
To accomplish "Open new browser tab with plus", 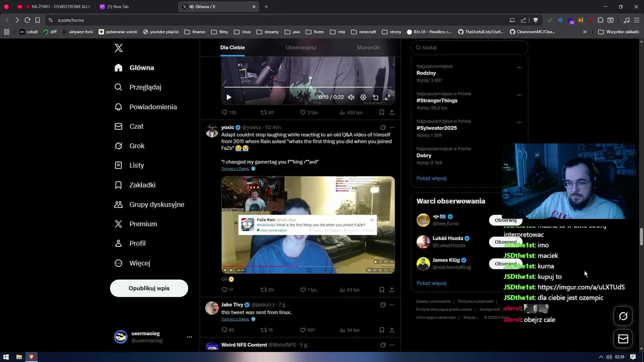I will coord(266,7).
